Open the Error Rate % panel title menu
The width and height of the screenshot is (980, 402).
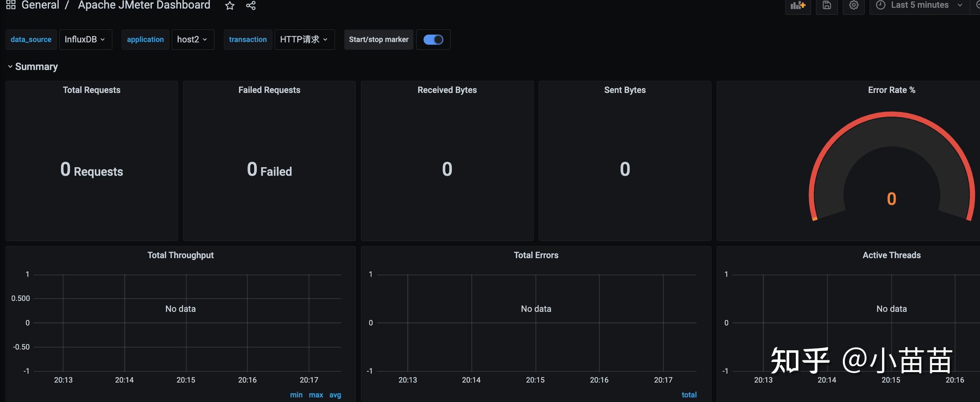tap(892, 90)
